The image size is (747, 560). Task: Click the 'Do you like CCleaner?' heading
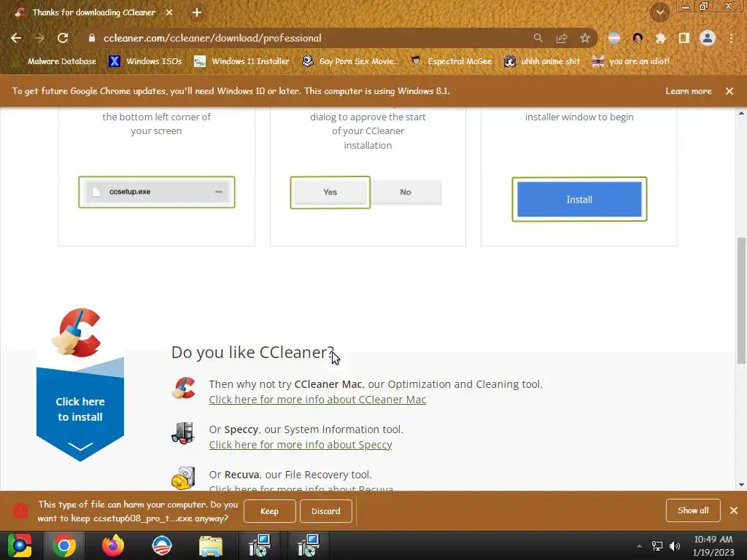pos(252,352)
